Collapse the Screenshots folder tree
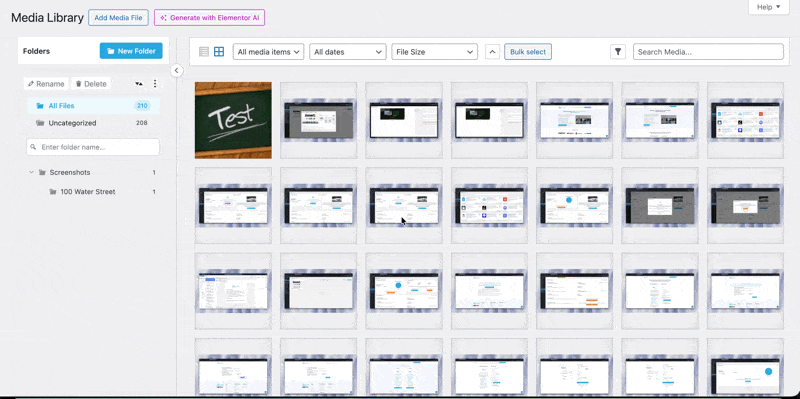Image resolution: width=800 pixels, height=399 pixels. (x=32, y=172)
